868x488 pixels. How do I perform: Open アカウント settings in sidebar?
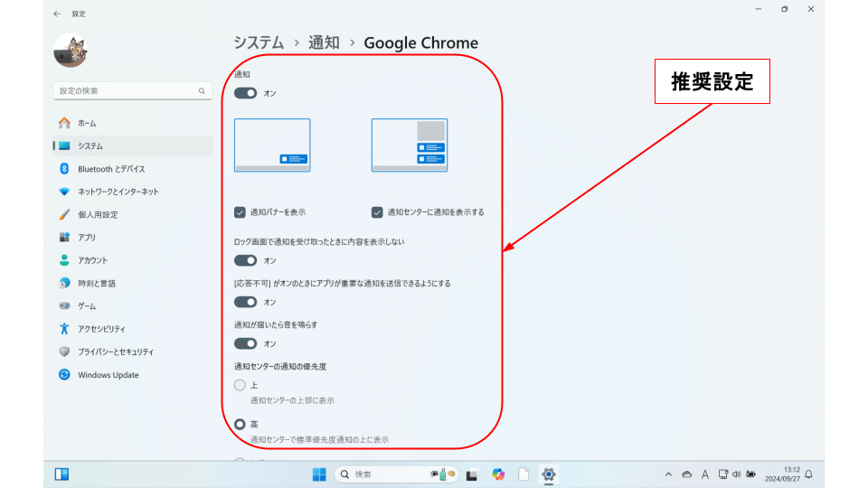(92, 260)
